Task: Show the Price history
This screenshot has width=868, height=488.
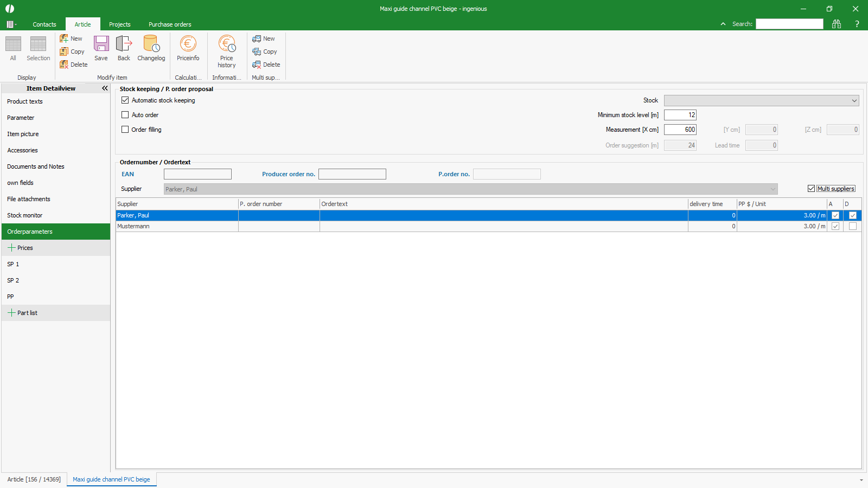Action: point(227,52)
